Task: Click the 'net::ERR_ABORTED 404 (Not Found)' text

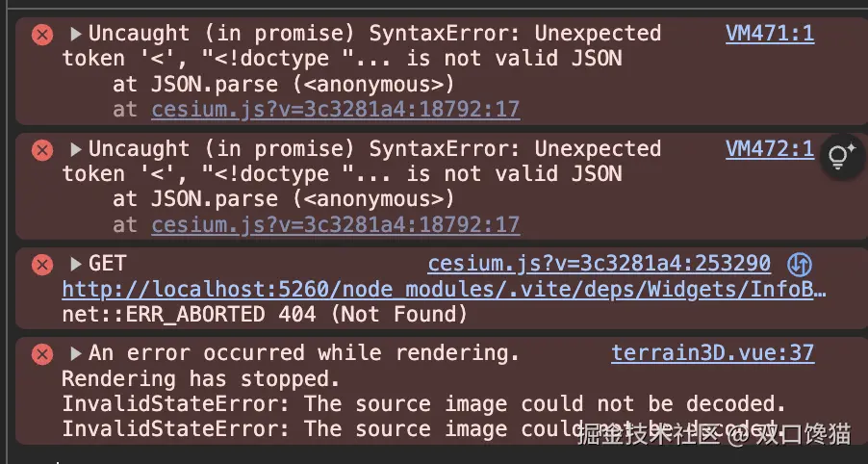Action: (x=265, y=315)
